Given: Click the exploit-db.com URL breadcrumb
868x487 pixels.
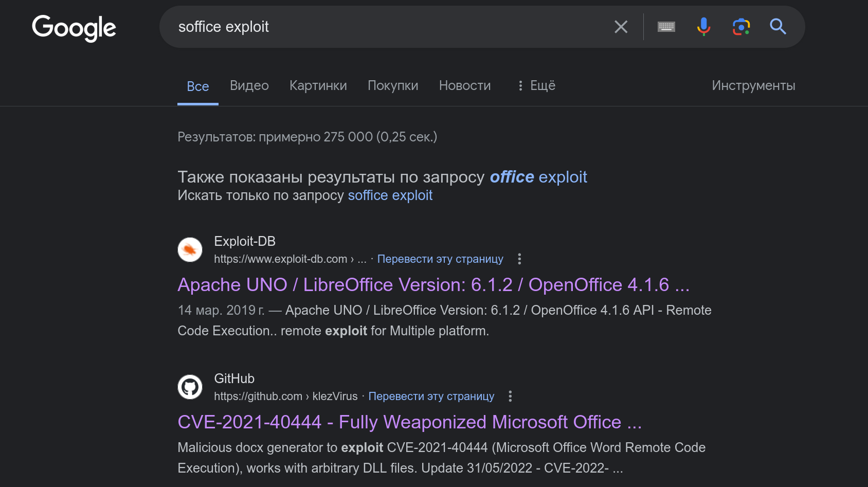Looking at the screenshot, I should pos(290,259).
